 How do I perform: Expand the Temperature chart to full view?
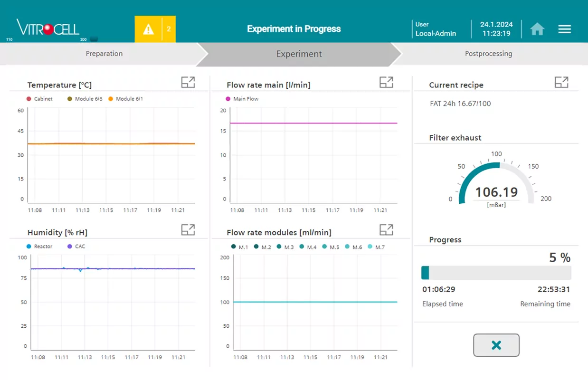188,82
